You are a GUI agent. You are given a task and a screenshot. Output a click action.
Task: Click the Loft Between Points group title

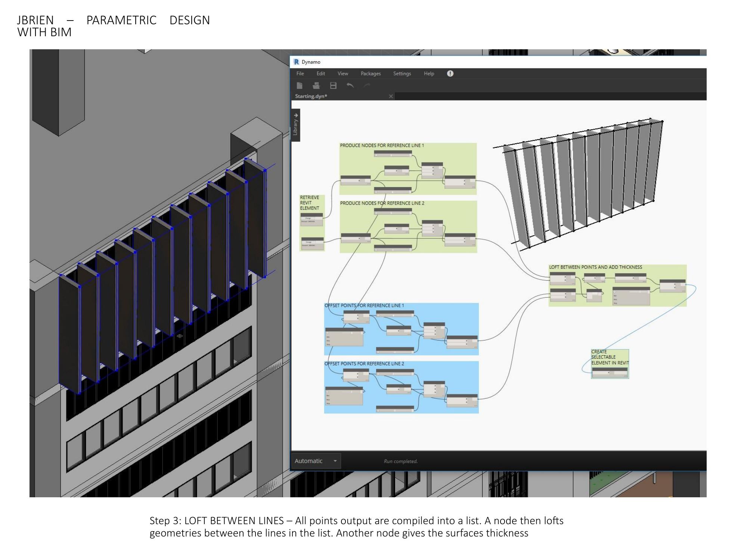click(595, 267)
